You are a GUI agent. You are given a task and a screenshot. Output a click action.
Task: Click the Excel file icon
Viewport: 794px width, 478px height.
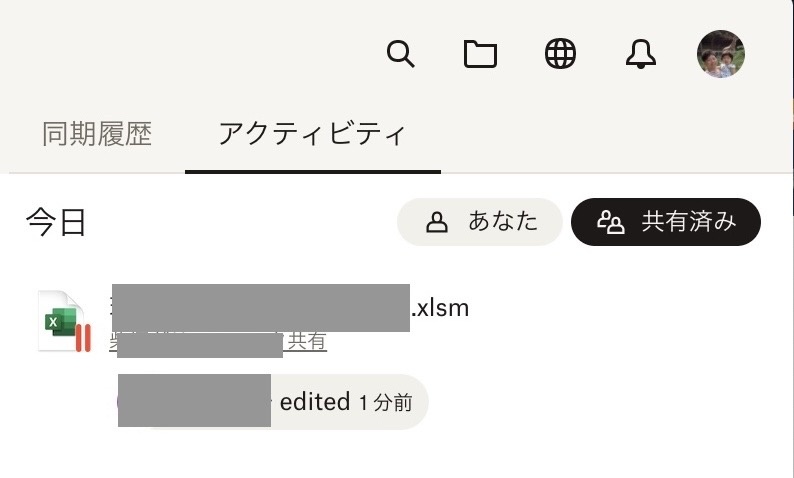[x=62, y=321]
